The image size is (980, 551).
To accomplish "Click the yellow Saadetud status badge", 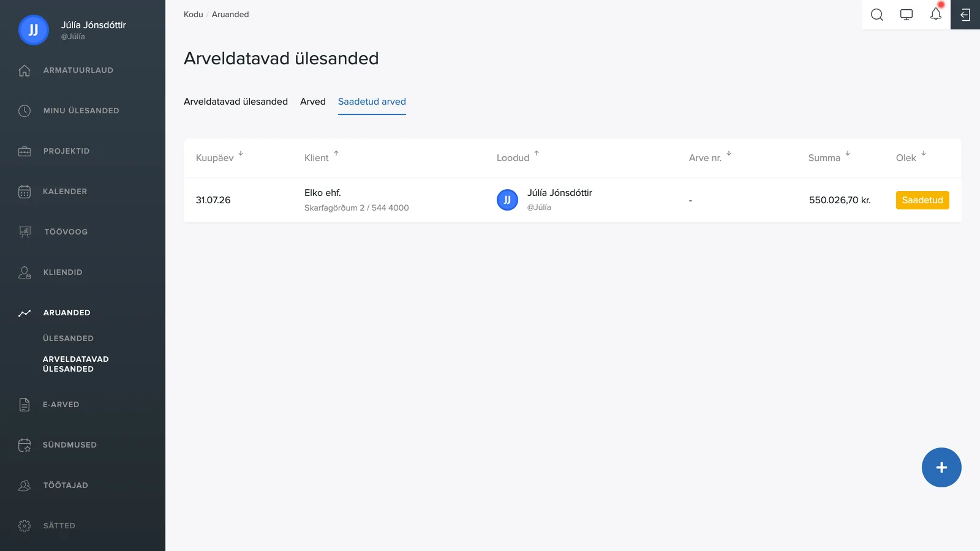I will click(922, 200).
